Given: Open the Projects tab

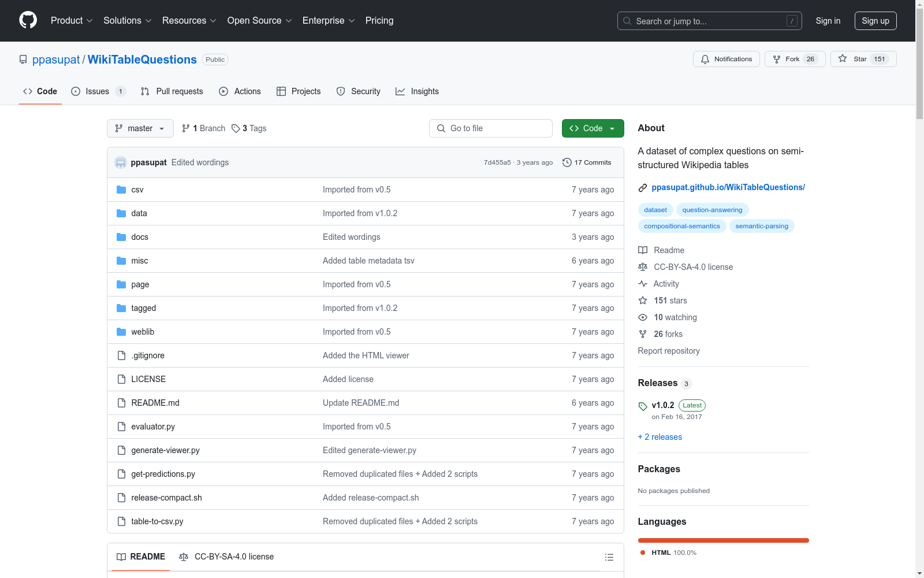Looking at the screenshot, I should click(299, 91).
